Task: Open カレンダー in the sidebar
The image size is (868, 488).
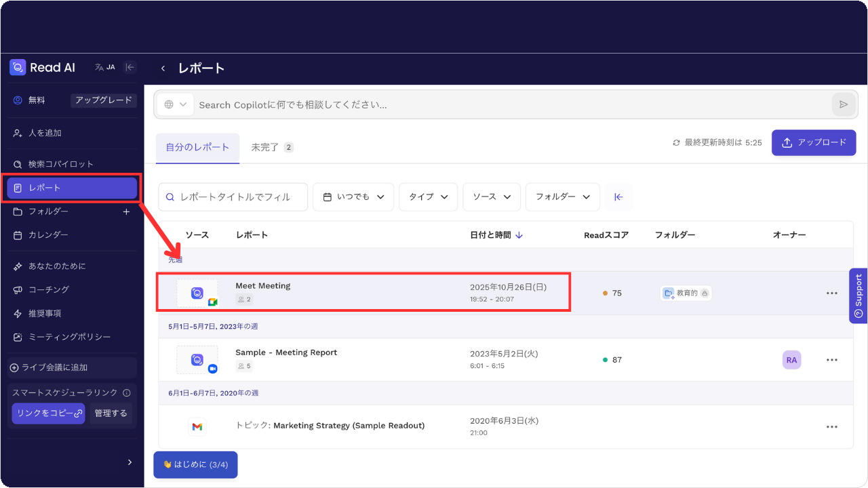Action: click(72, 235)
